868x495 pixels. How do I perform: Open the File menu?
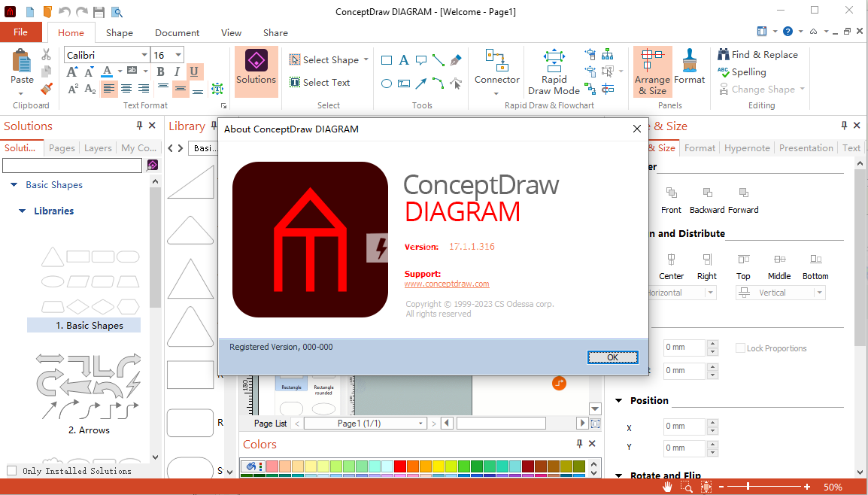21,32
